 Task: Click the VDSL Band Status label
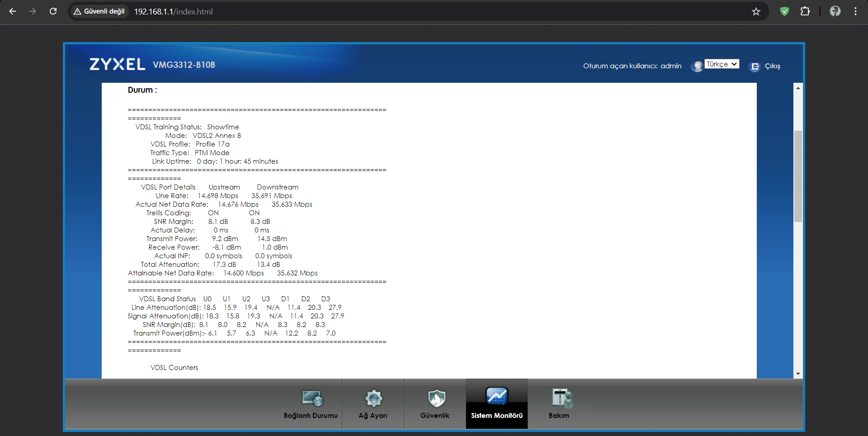[167, 299]
